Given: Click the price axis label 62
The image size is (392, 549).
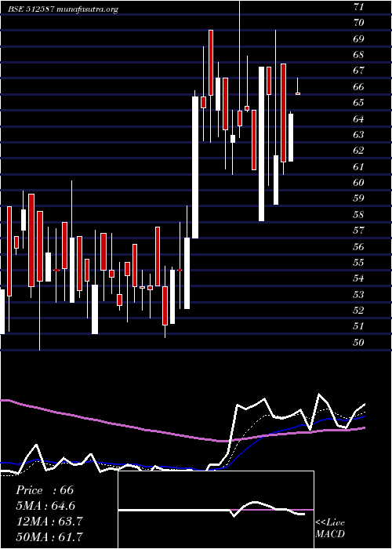Looking at the screenshot, I should (359, 151).
